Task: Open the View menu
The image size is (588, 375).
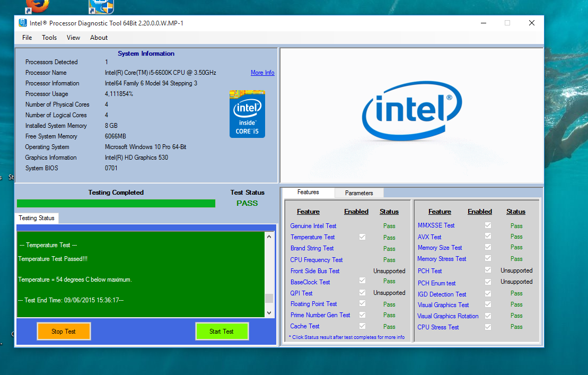Action: 73,38
